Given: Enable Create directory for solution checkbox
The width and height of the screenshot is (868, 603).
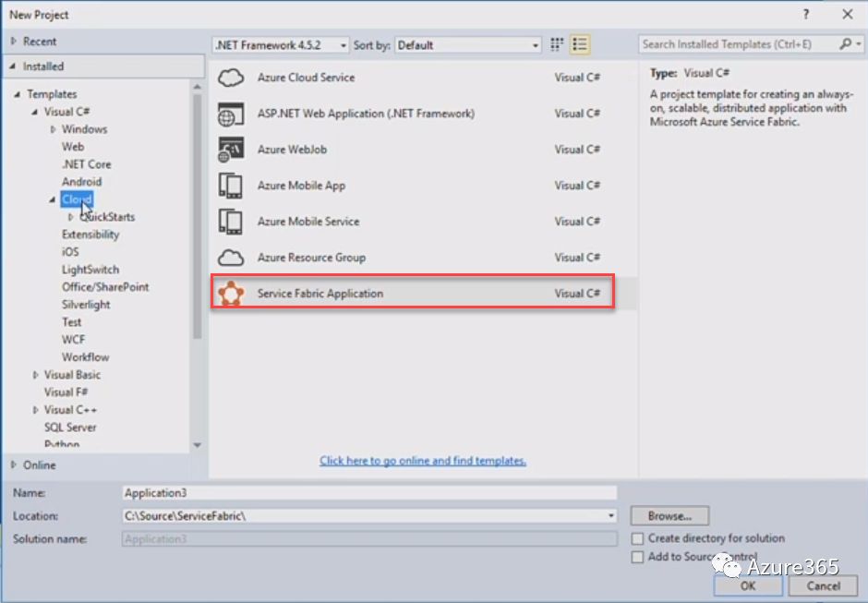Looking at the screenshot, I should click(x=637, y=538).
